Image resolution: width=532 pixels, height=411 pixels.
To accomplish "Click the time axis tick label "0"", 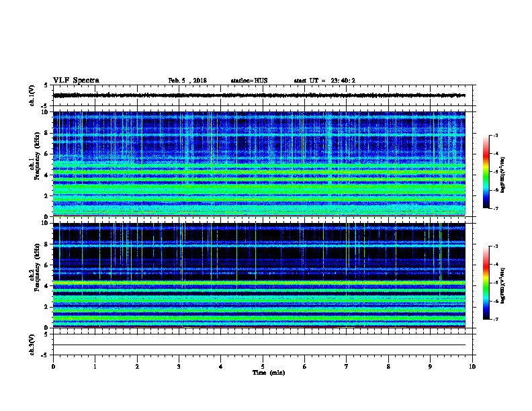I will click(53, 367).
